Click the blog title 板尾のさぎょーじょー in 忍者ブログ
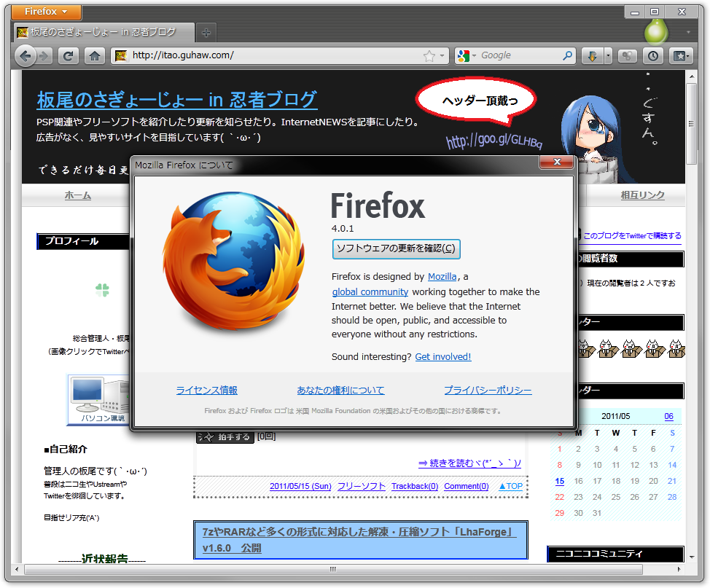 [x=177, y=100]
